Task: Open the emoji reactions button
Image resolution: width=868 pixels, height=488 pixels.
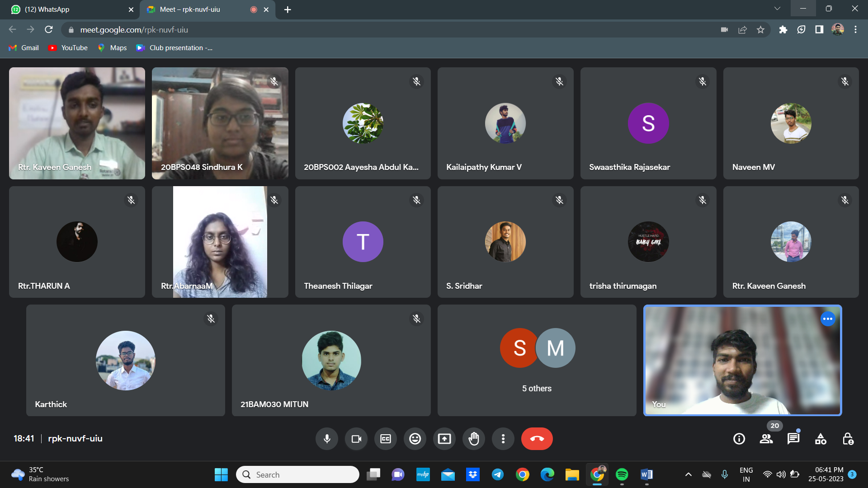Action: click(x=415, y=439)
